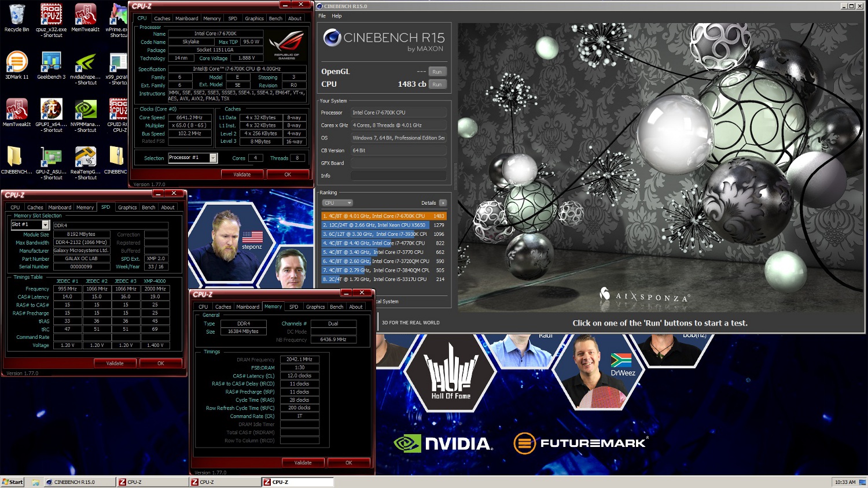Screen dimensions: 868x488
Task: Click the GFX Board field in Cinebench
Action: click(x=399, y=163)
